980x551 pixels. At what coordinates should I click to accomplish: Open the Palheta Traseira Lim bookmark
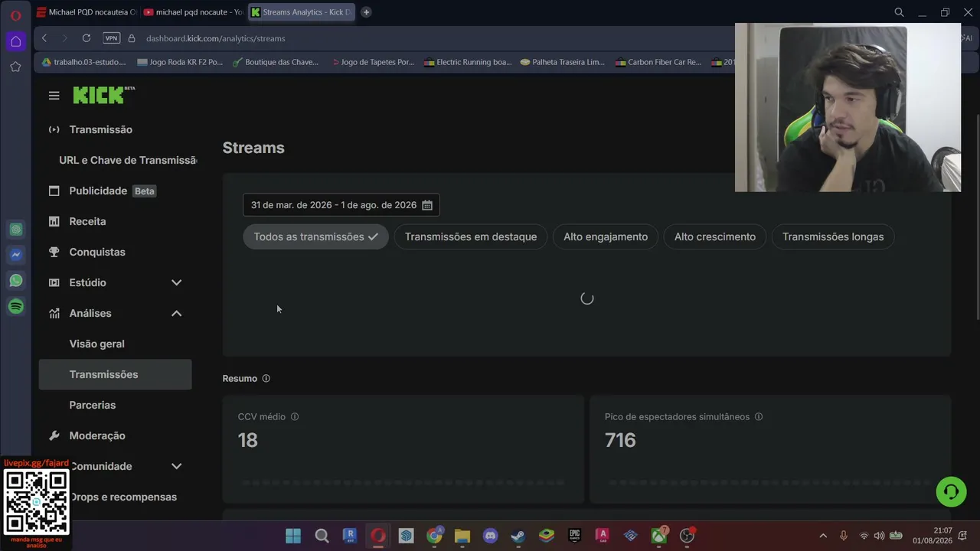click(x=563, y=62)
